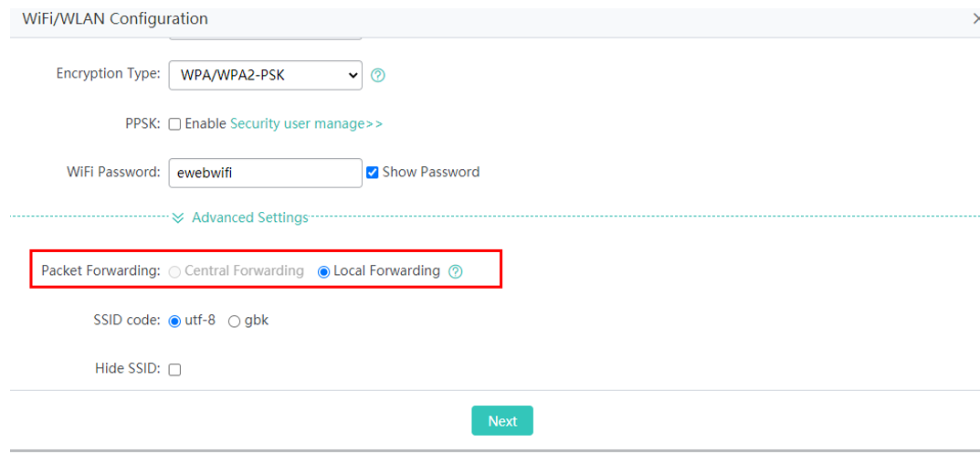Click the Hide SSID label text

(127, 369)
